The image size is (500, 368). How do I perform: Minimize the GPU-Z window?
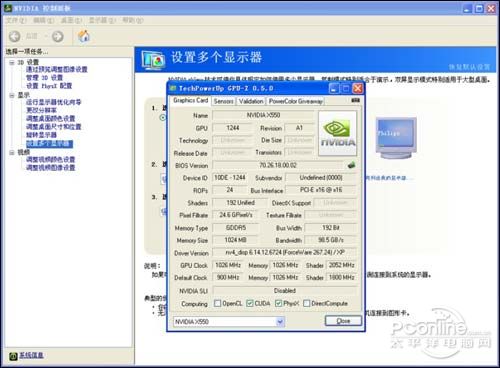point(334,88)
